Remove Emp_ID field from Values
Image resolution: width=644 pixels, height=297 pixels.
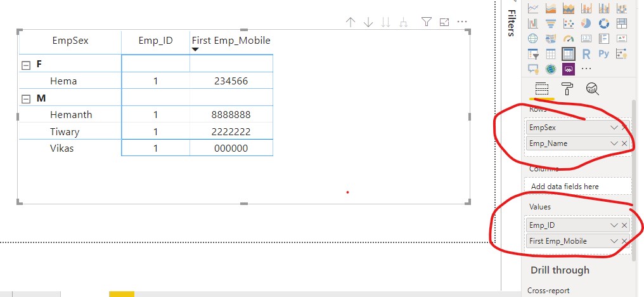[x=624, y=225]
